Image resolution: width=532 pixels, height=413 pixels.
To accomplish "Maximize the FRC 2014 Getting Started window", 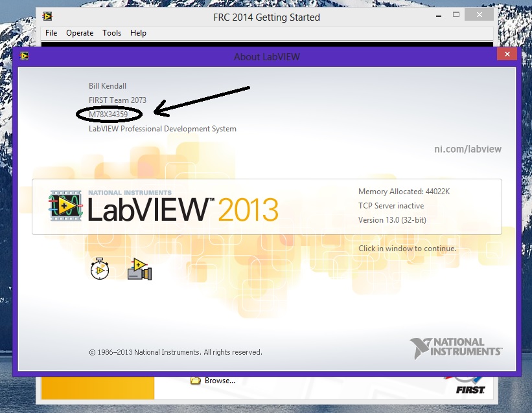I will [x=456, y=15].
